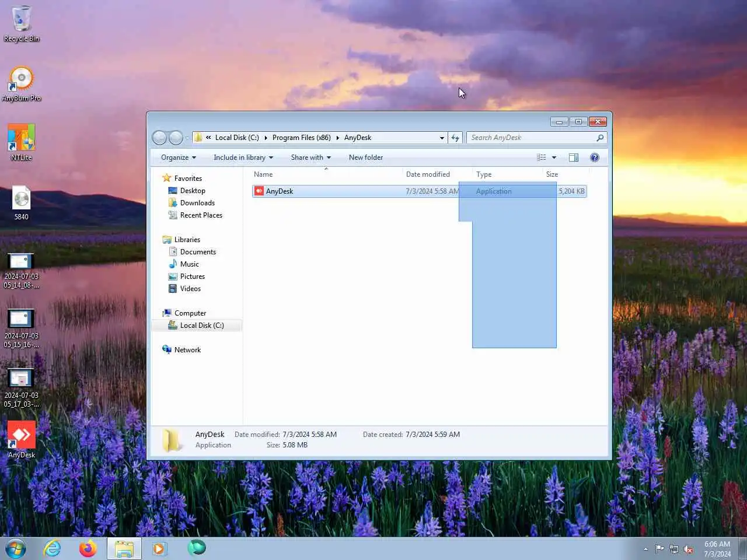Select the 2024-07-03 05_14_08 screenshot file
This screenshot has height=560, width=747.
click(x=22, y=271)
